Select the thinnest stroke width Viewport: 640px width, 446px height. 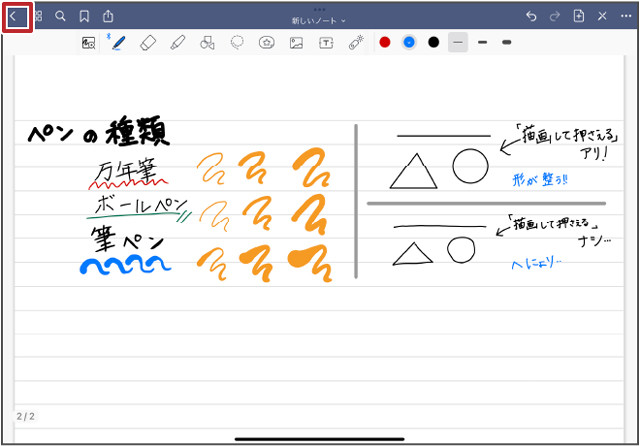pos(458,42)
